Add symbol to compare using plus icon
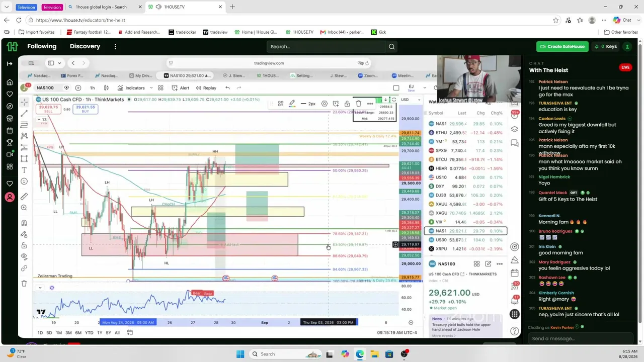This screenshot has height=362, width=644. pyautogui.click(x=78, y=88)
